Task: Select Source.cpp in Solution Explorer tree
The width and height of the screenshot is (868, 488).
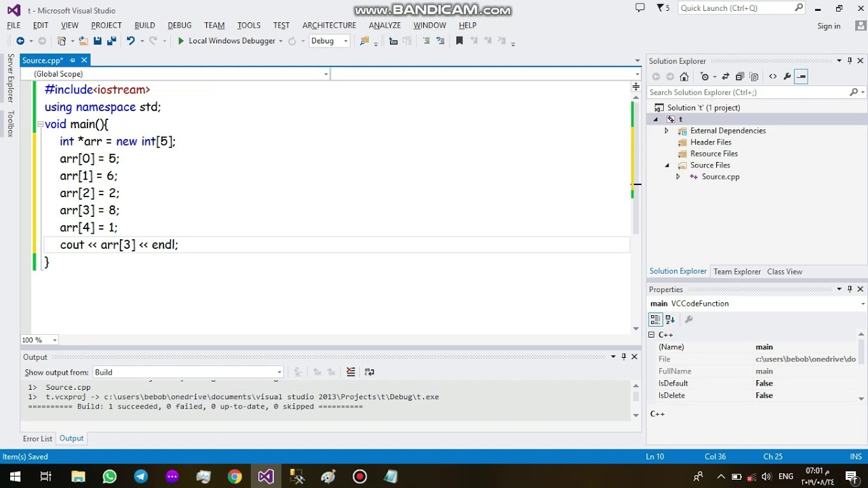Action: (x=720, y=177)
